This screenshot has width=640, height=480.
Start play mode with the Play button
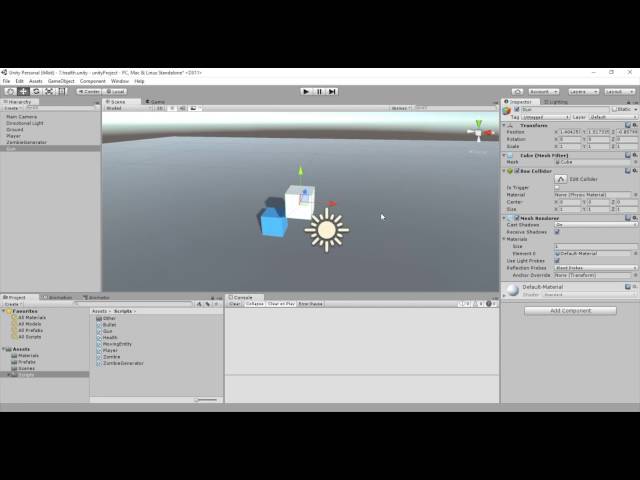(306, 91)
